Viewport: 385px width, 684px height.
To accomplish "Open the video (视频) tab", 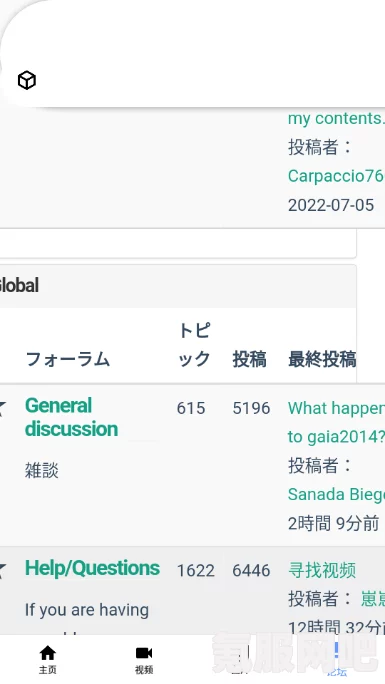I will pos(144,660).
